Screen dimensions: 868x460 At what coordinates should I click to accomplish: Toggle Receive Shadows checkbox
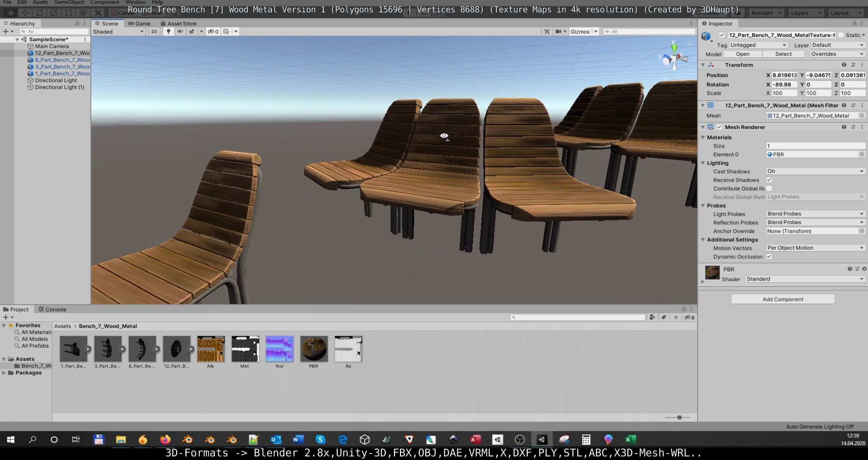[x=769, y=180]
